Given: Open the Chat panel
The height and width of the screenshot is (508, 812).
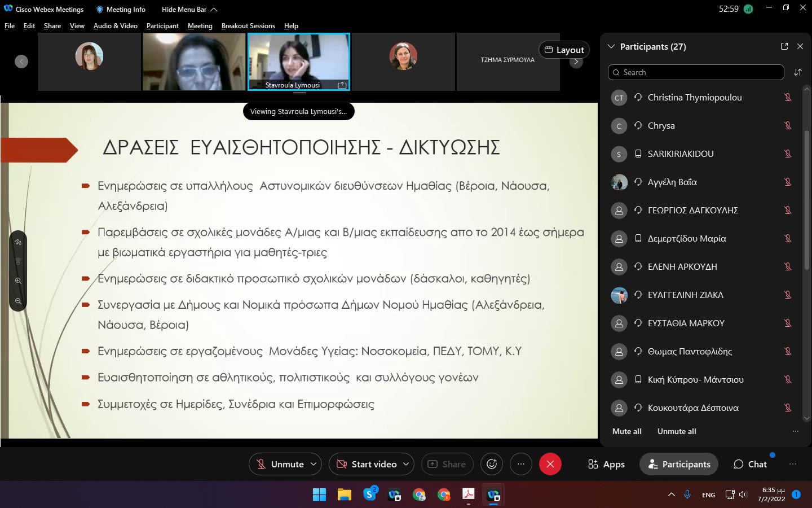Looking at the screenshot, I should point(750,464).
